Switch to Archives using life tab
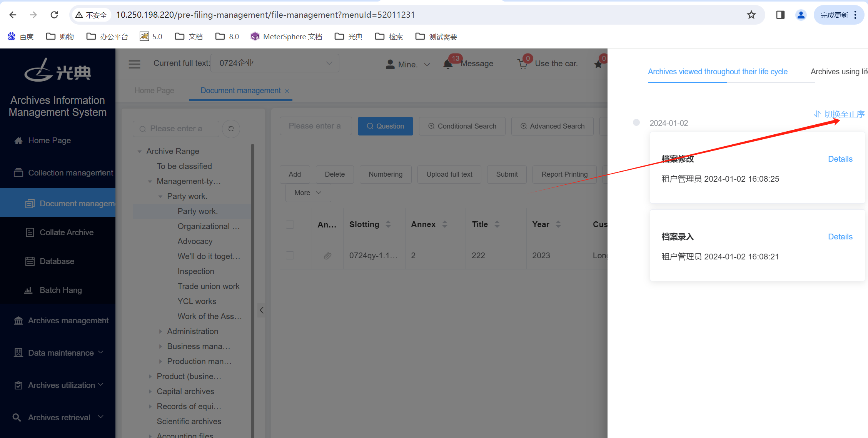This screenshot has height=438, width=868. 839,72
